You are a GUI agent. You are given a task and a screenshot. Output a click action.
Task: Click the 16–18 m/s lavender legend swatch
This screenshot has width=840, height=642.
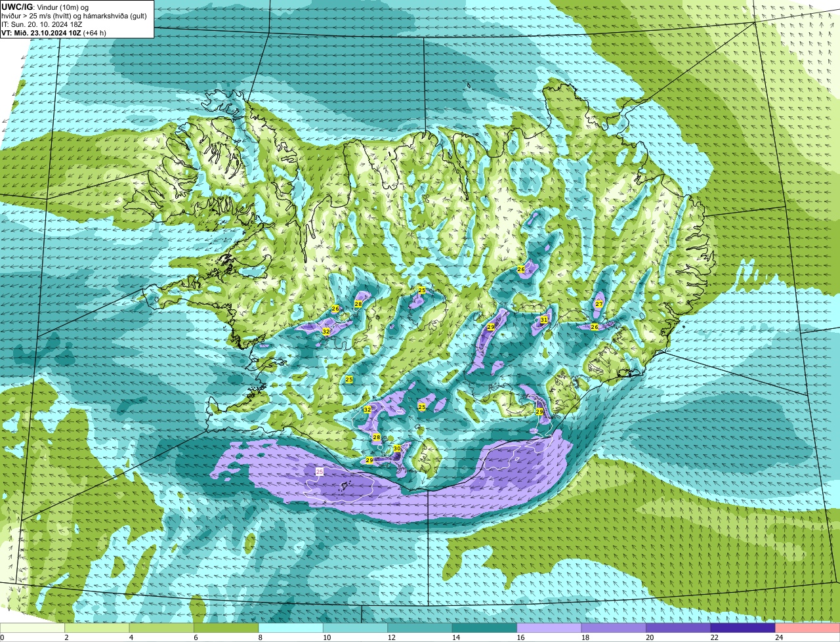click(x=550, y=628)
